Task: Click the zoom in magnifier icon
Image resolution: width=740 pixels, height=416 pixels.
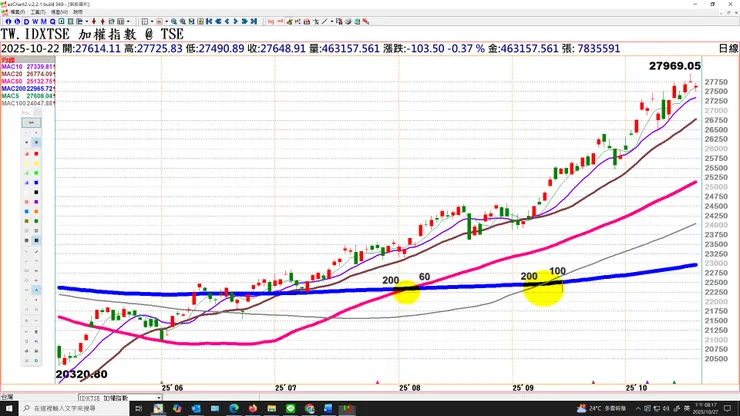Action: (174, 22)
